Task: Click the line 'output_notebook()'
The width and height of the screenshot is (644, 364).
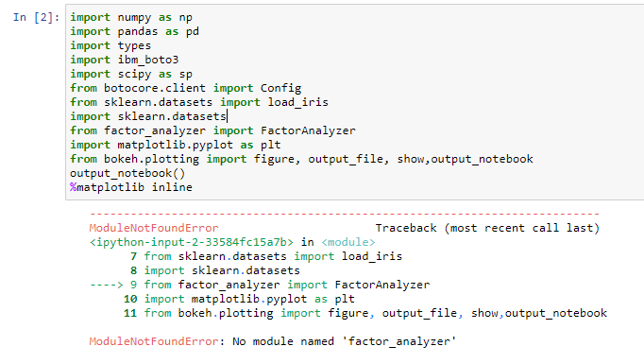Action: click(x=127, y=173)
